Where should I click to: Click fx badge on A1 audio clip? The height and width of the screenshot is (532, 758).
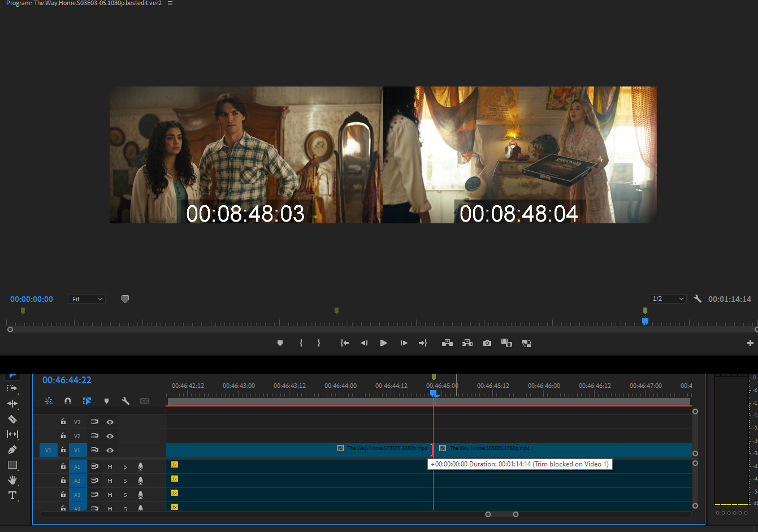coord(175,465)
